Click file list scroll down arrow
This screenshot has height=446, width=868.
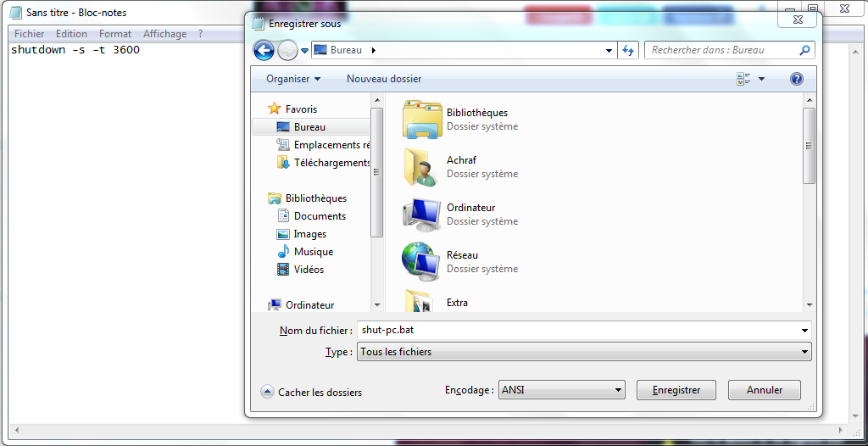(x=809, y=304)
